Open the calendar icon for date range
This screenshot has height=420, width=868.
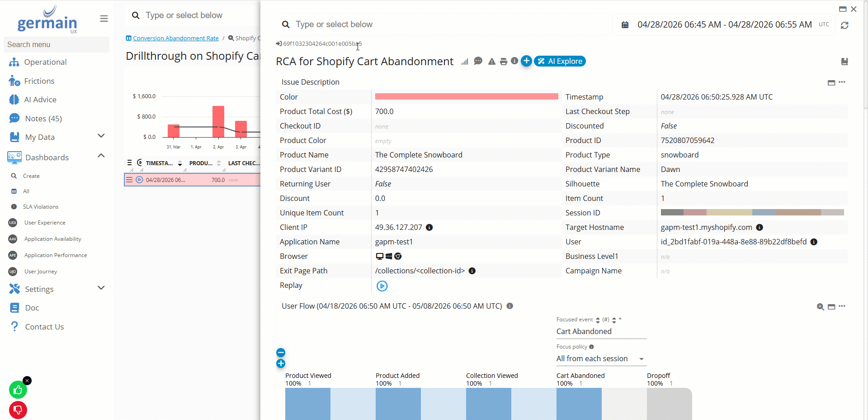(x=625, y=25)
